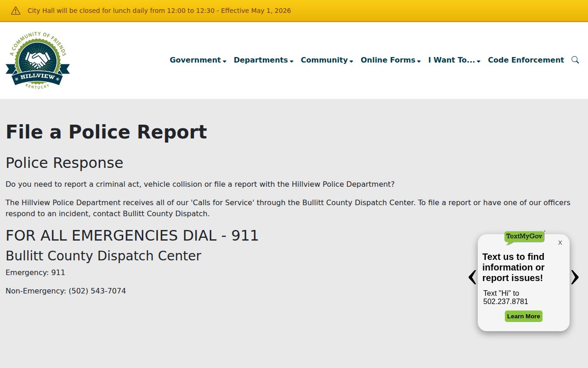The image size is (588, 368).
Task: Open the Code Enforcement page
Action: click(526, 60)
